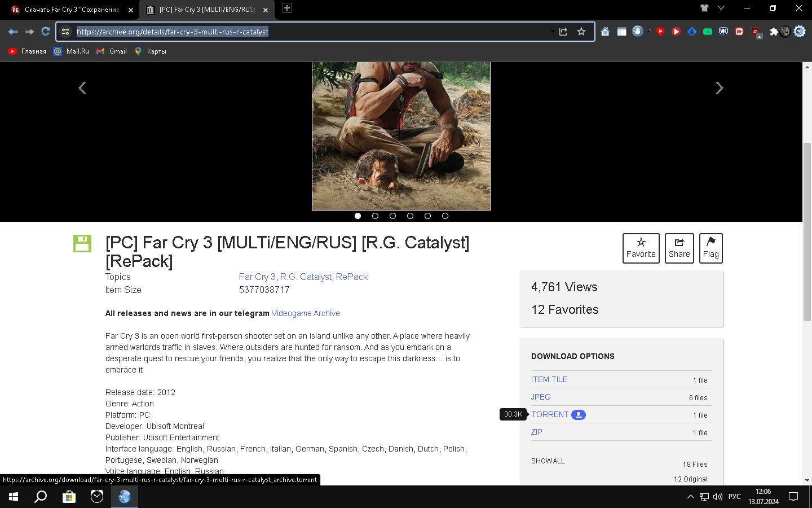Go forward to the next page

(x=29, y=32)
